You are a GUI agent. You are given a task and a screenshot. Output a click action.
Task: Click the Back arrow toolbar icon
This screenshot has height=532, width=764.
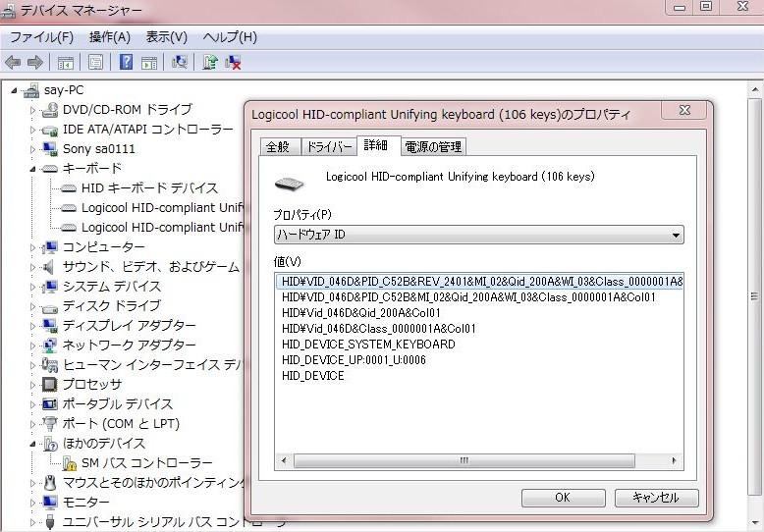tap(13, 62)
